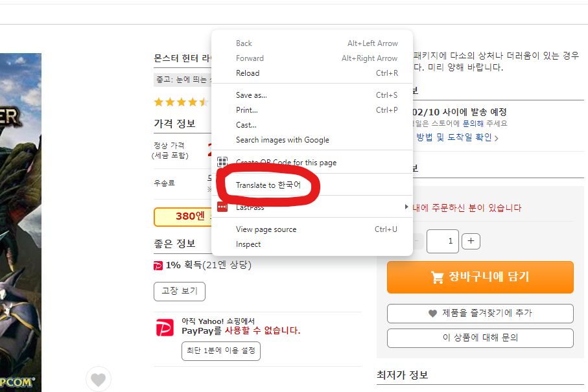Click the 좋은 정보 heading

click(x=175, y=244)
